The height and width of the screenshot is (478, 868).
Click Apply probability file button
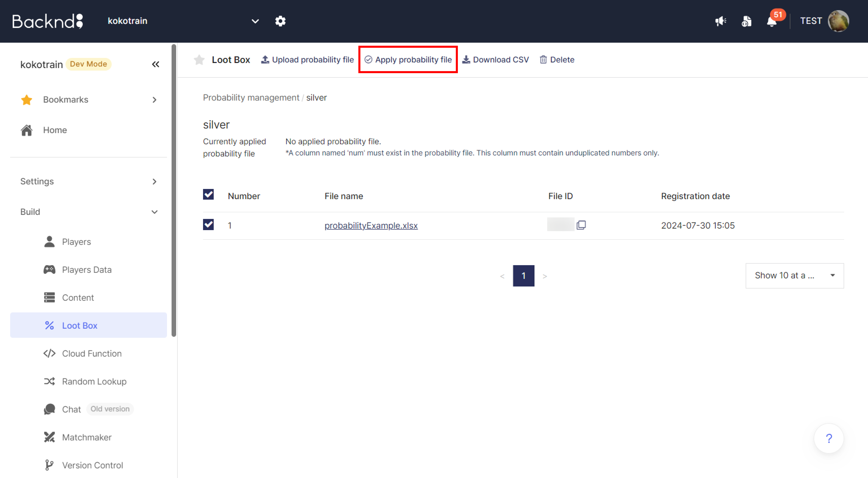[x=408, y=60]
